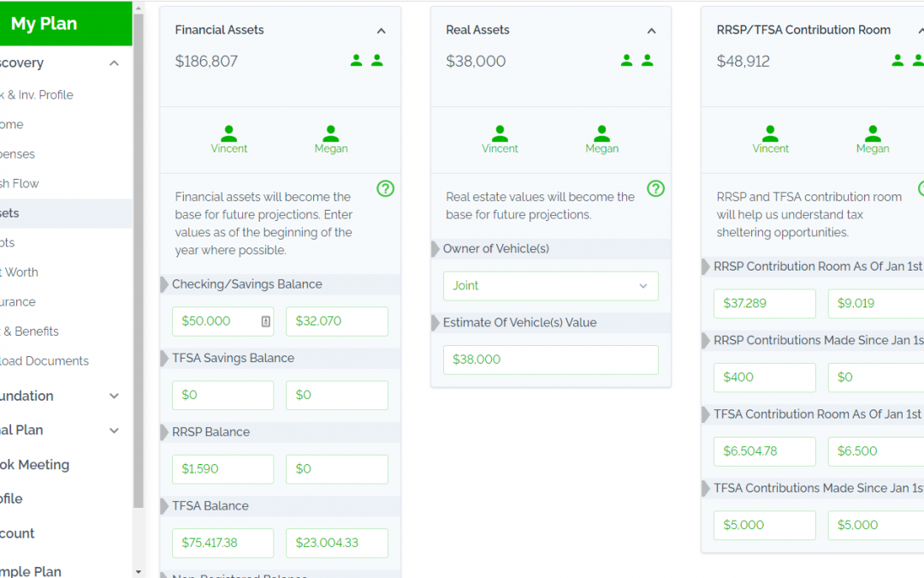This screenshot has width=924, height=578.
Task: Open the Sample Plan sidebar link
Action: tap(31, 571)
